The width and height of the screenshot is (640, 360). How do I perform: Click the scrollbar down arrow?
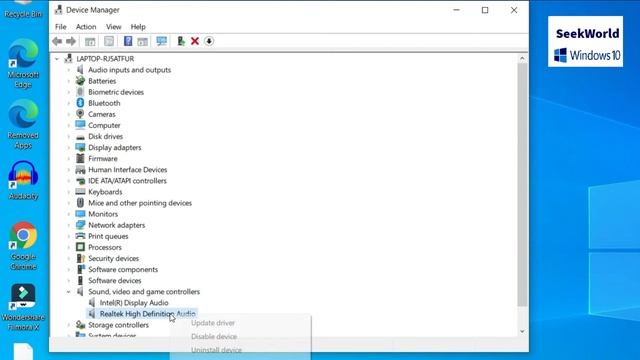[x=522, y=331]
